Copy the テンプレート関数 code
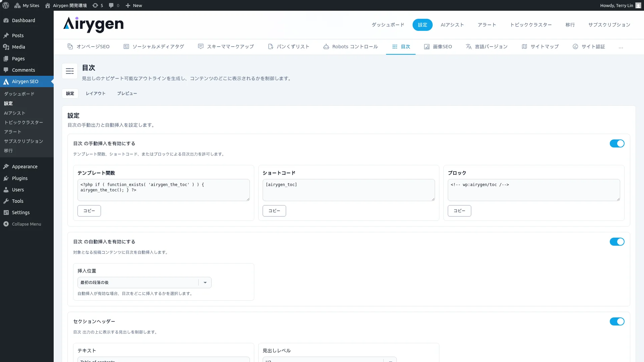Image resolution: width=644 pixels, height=362 pixels. pyautogui.click(x=89, y=211)
